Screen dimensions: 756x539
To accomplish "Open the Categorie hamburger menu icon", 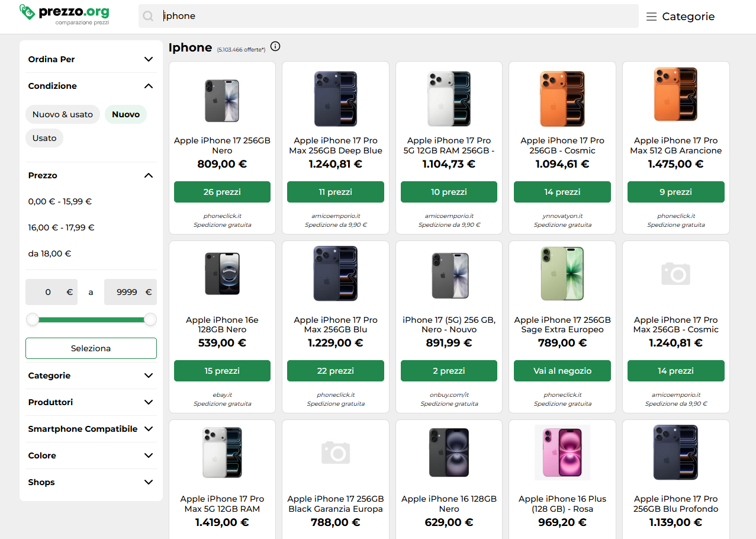I will [x=651, y=17].
